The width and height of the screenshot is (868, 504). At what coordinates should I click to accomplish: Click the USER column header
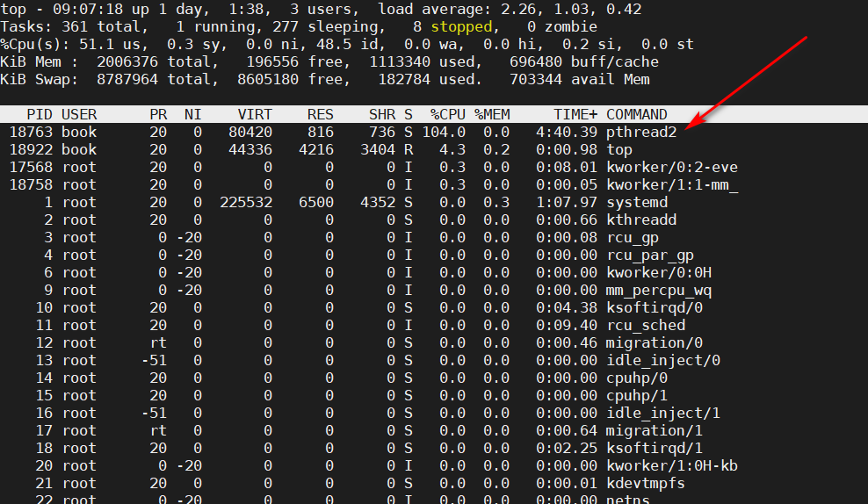coord(79,114)
